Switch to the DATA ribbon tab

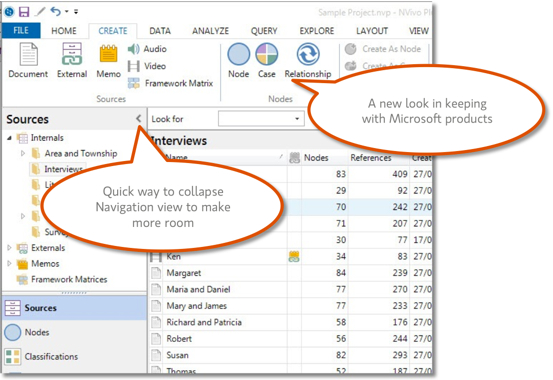point(160,31)
